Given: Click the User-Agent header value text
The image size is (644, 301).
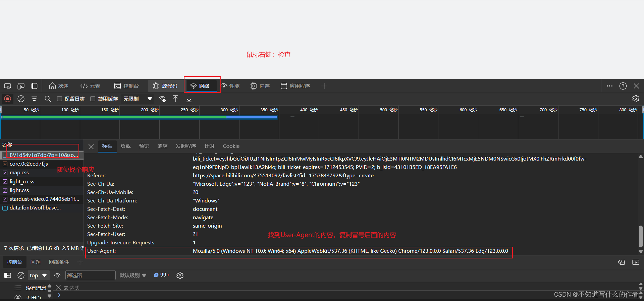Looking at the screenshot, I should tap(350, 251).
